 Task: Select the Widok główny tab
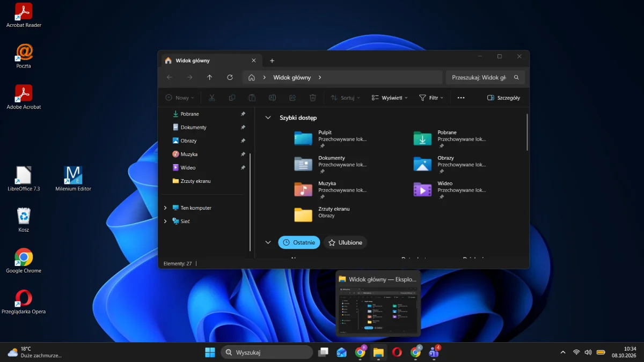pos(210,61)
